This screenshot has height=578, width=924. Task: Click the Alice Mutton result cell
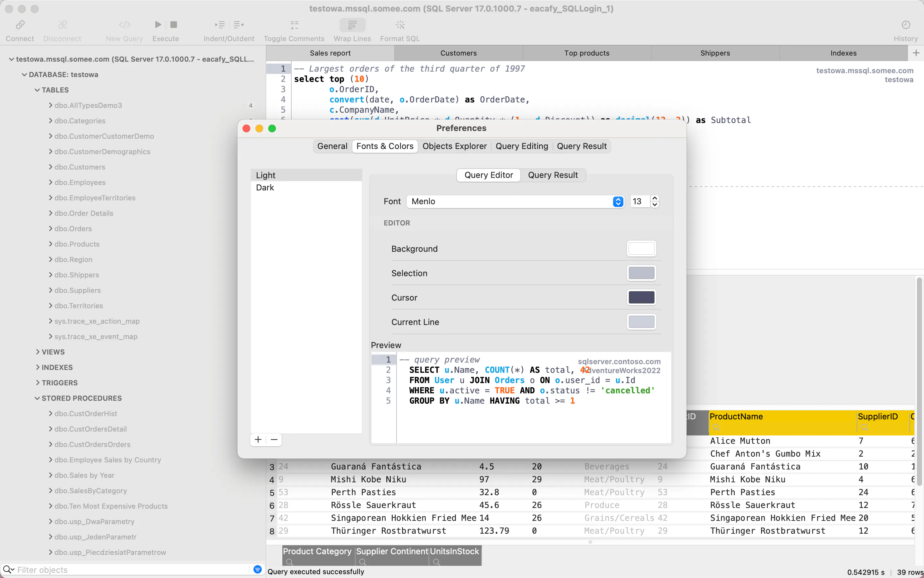tap(740, 441)
